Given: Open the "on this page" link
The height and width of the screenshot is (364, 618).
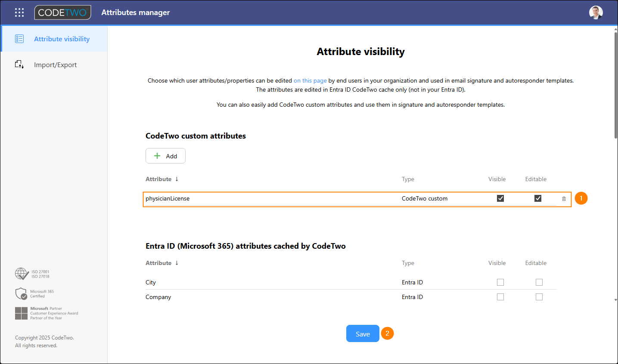Looking at the screenshot, I should click(310, 80).
